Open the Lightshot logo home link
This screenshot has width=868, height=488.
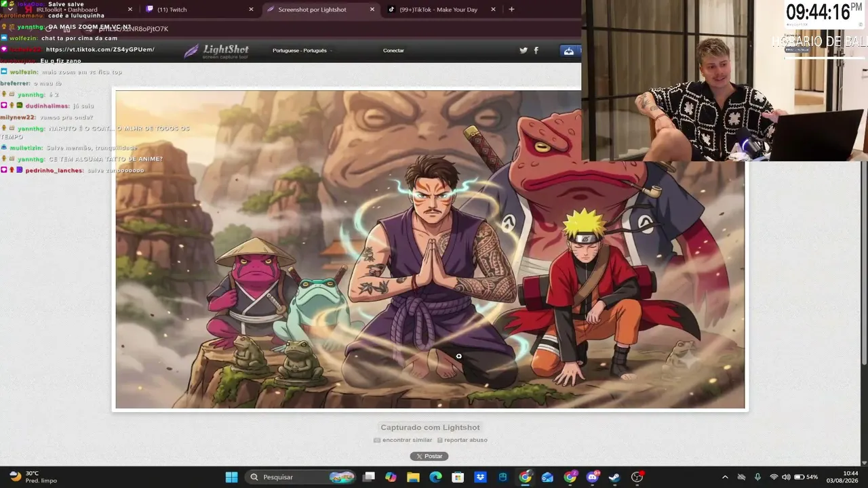(217, 51)
